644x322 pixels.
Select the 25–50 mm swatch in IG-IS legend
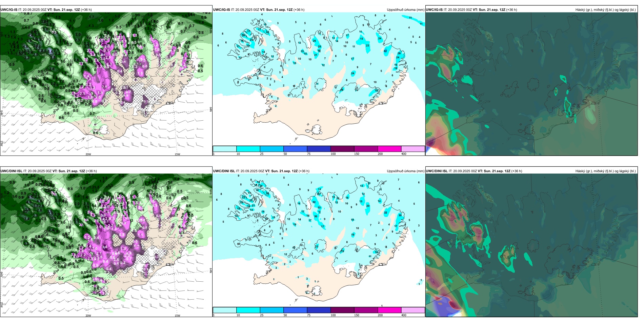click(x=271, y=149)
